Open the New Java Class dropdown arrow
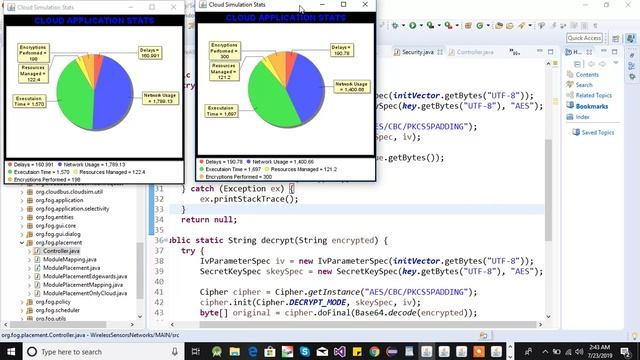The width and height of the screenshot is (640, 360). tap(488, 25)
